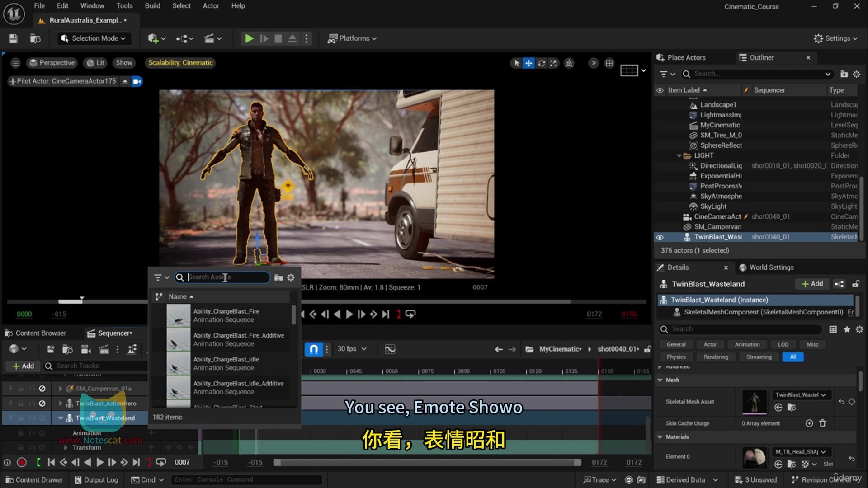This screenshot has width=868, height=488.
Task: Click the green Play in editor button
Action: pos(249,38)
